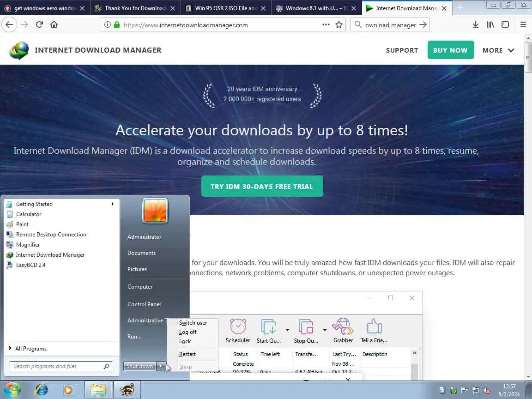
Task: Click the muted volume tray icon
Action: point(487,391)
